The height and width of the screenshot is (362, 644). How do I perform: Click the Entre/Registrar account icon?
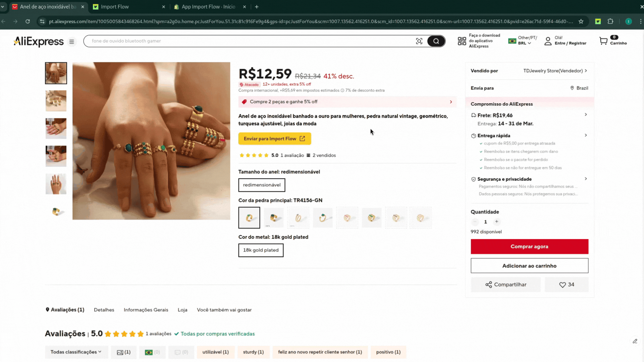[548, 41]
